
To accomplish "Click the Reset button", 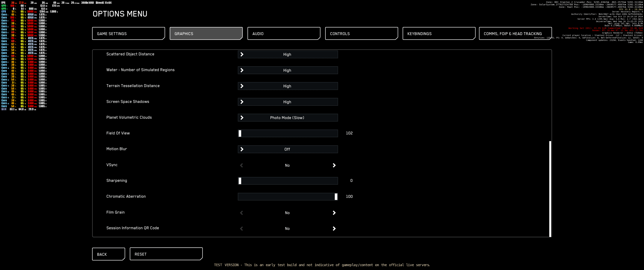I will tap(166, 254).
